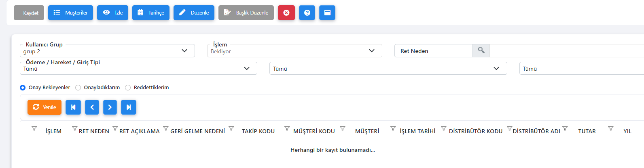The image size is (644, 168).
Task: Click the orange Yenile refresh button
Action: [x=44, y=107]
